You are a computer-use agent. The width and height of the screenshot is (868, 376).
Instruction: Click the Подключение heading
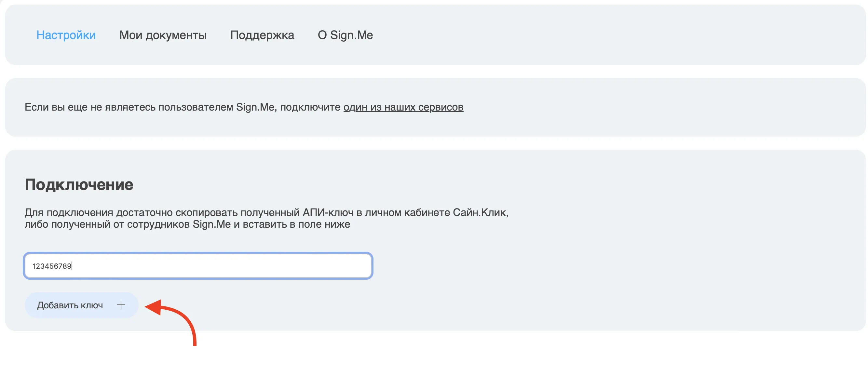point(79,185)
